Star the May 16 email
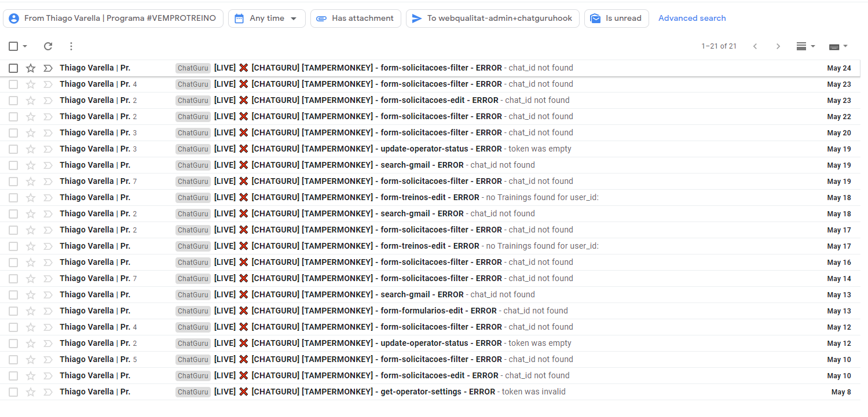 pos(31,263)
